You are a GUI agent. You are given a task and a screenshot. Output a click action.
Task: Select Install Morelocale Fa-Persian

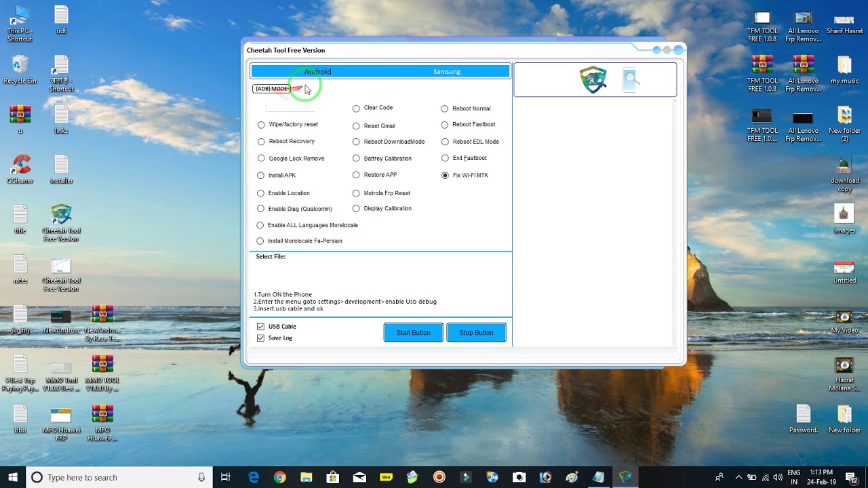click(260, 241)
